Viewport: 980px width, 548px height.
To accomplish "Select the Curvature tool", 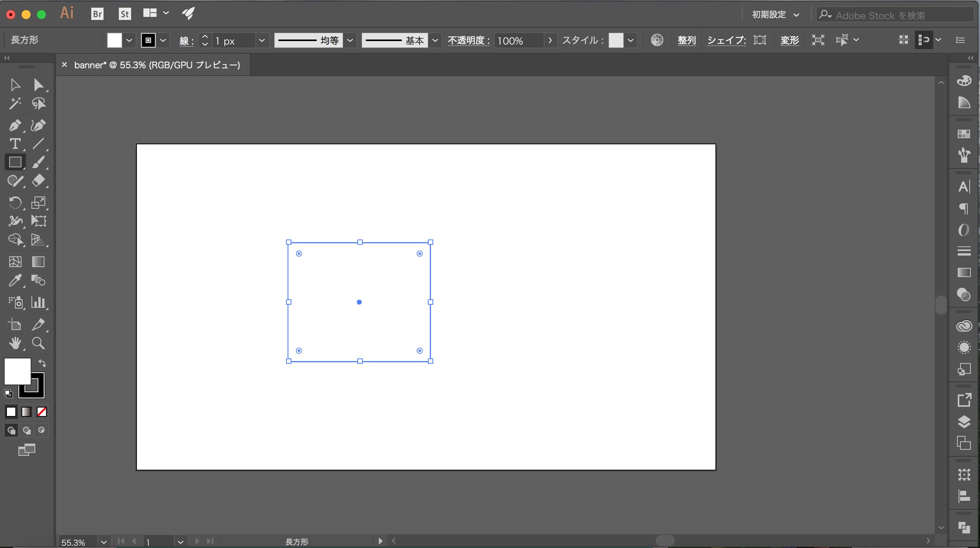I will click(x=38, y=125).
